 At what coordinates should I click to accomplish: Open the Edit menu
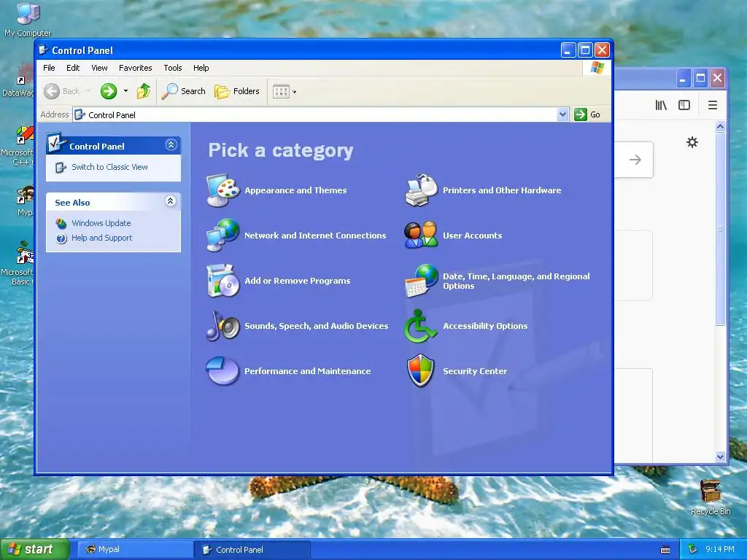[73, 68]
